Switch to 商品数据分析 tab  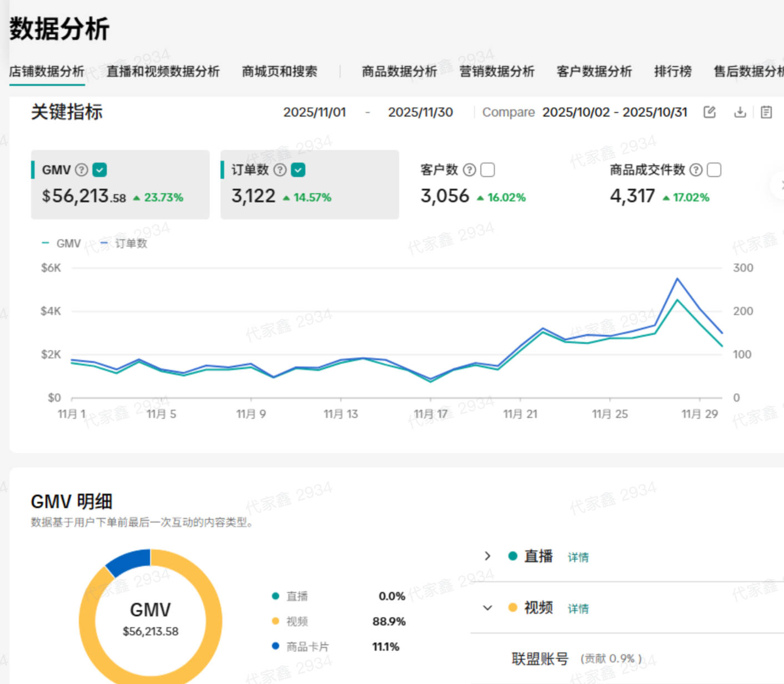point(399,72)
